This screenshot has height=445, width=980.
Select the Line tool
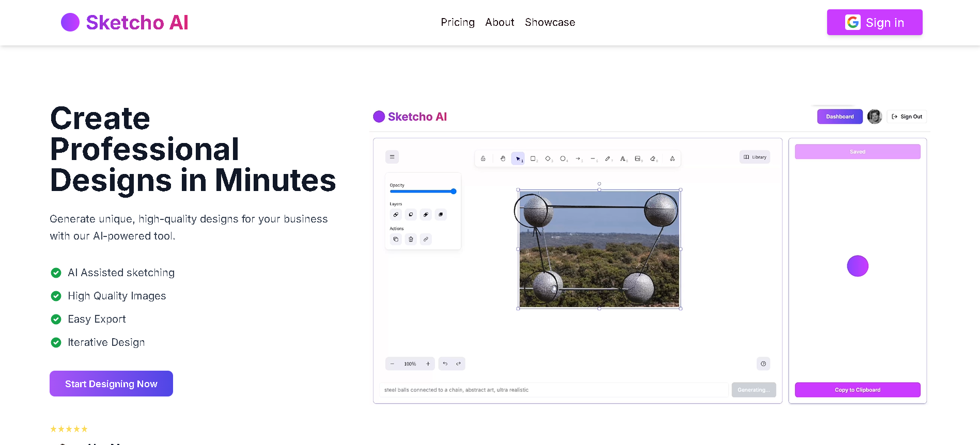593,158
